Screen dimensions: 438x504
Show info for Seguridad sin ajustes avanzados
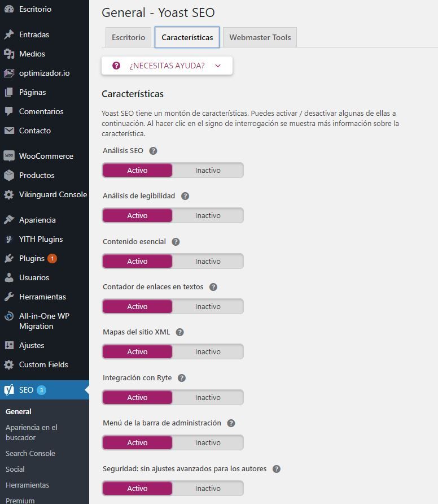pyautogui.click(x=277, y=469)
